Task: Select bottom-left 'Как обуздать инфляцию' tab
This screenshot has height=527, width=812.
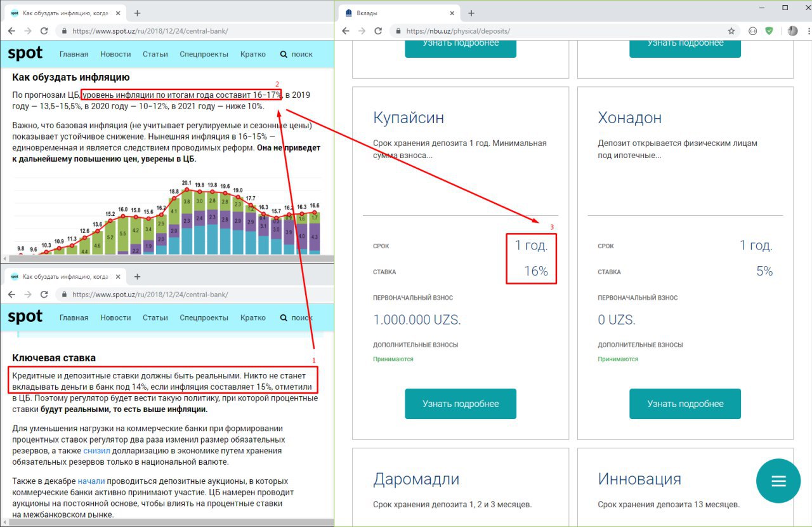Action: click(65, 277)
